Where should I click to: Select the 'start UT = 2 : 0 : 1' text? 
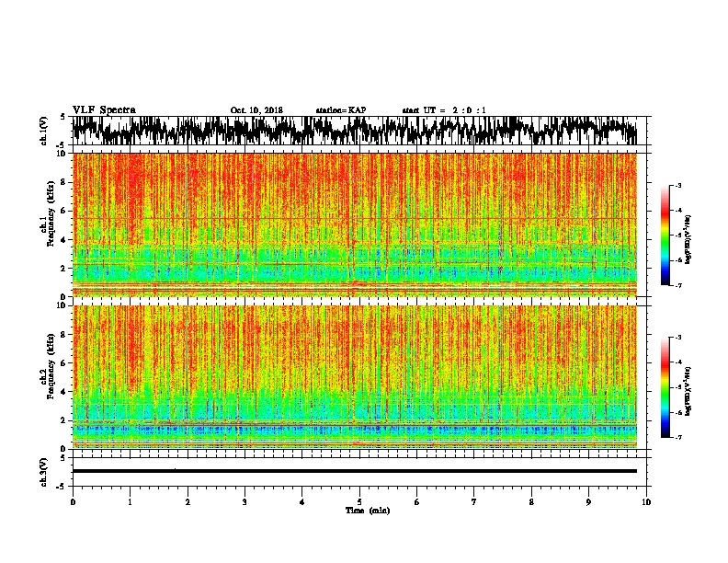[x=444, y=110]
